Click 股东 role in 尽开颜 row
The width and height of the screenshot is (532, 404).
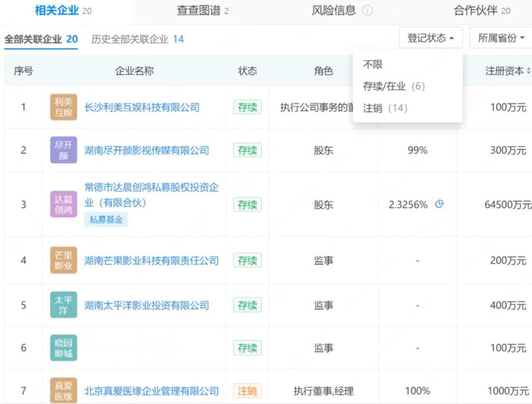(x=323, y=150)
